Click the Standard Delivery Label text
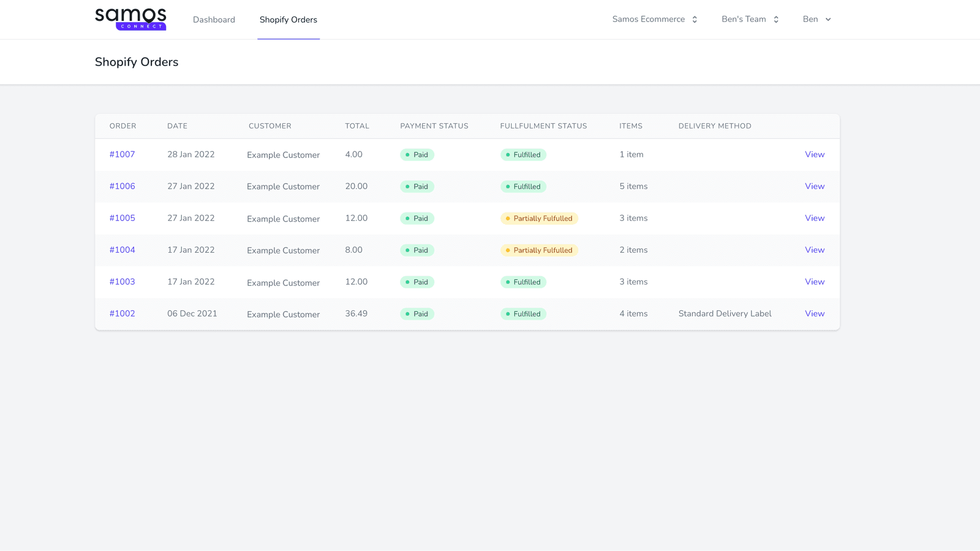980x551 pixels. coord(725,313)
